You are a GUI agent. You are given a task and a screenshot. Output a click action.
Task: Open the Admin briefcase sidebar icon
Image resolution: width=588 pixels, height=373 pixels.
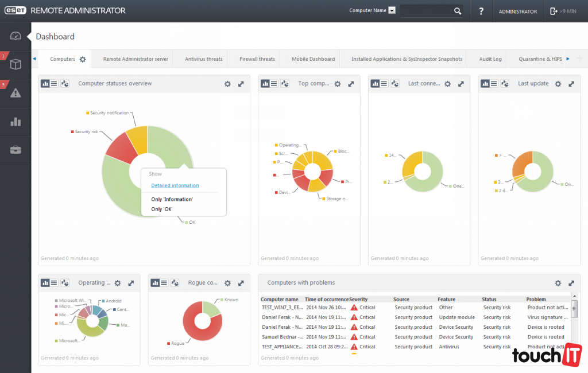[x=16, y=150]
